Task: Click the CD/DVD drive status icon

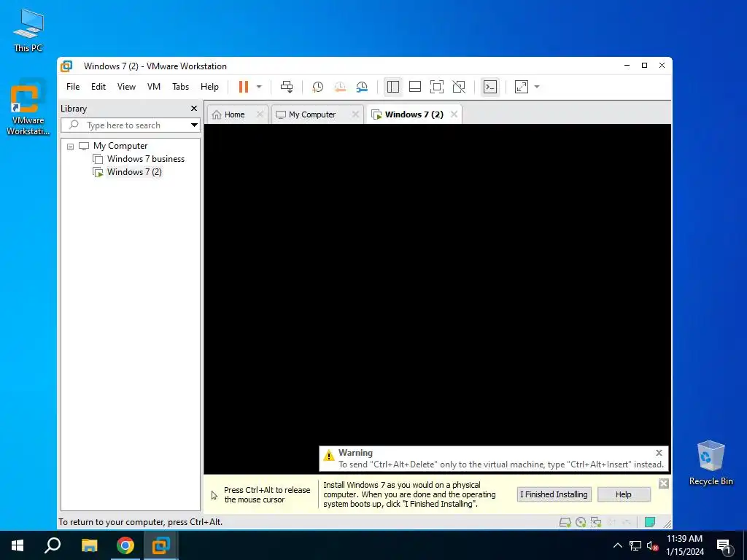Action: [580, 522]
